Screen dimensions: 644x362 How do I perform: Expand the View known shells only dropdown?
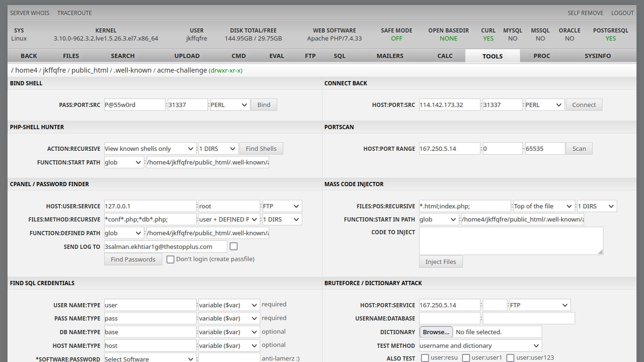pyautogui.click(x=150, y=148)
